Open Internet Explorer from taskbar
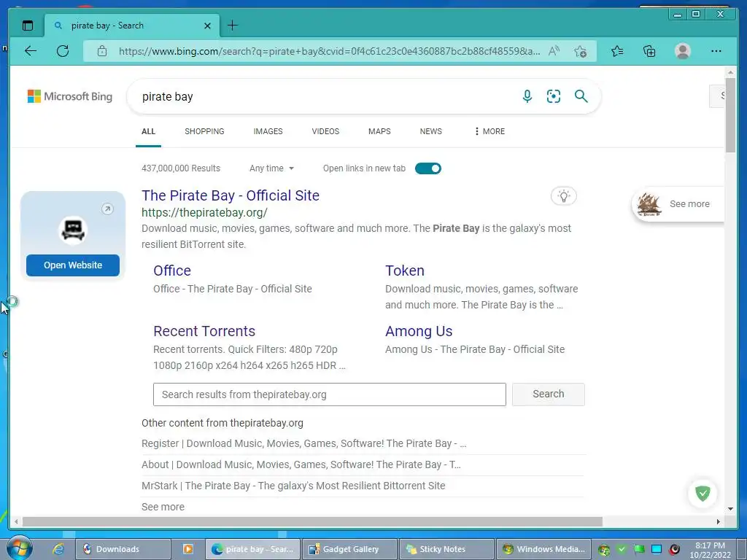Image resolution: width=747 pixels, height=560 pixels. pyautogui.click(x=58, y=549)
